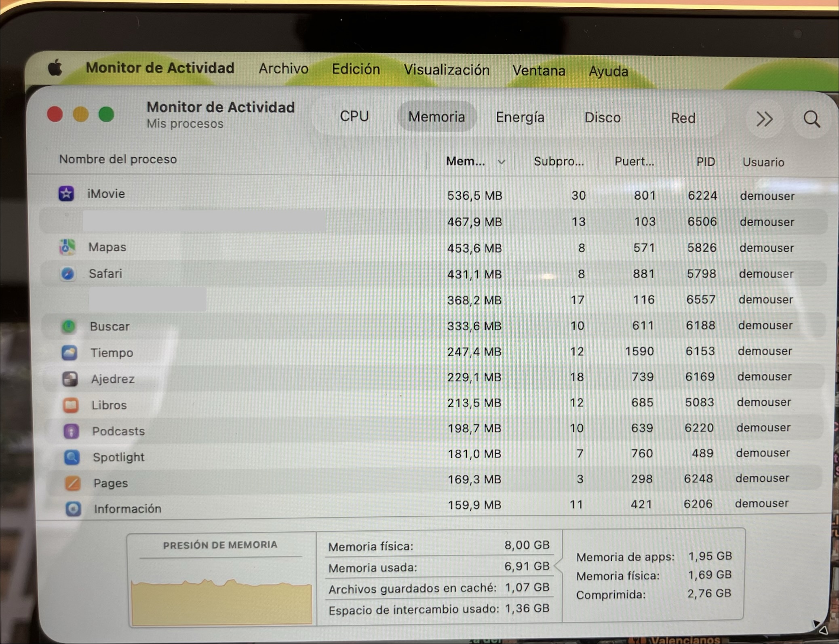Close window with the red button
The width and height of the screenshot is (839, 644).
coord(55,114)
